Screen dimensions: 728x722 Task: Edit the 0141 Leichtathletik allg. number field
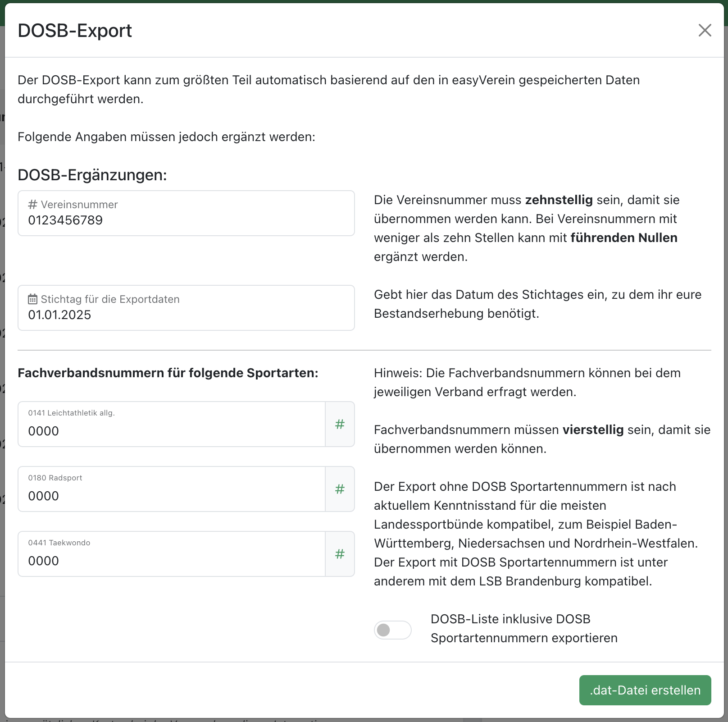(x=172, y=424)
